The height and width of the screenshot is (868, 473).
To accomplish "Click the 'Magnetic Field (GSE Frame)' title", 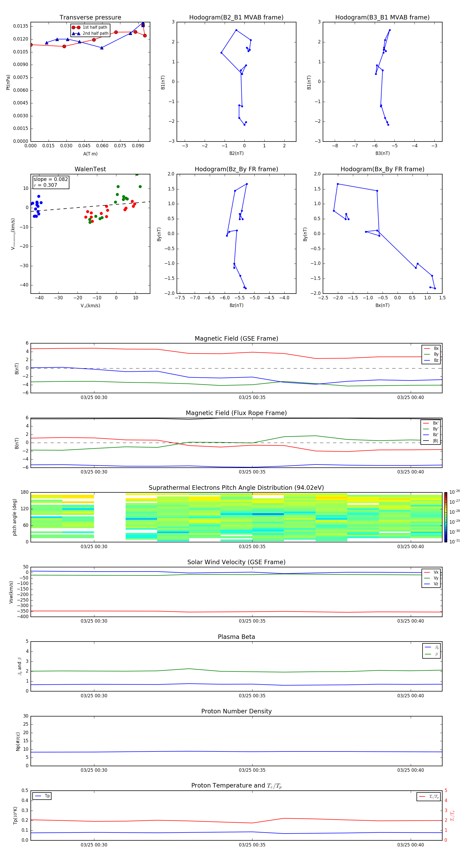I will pos(236,338).
